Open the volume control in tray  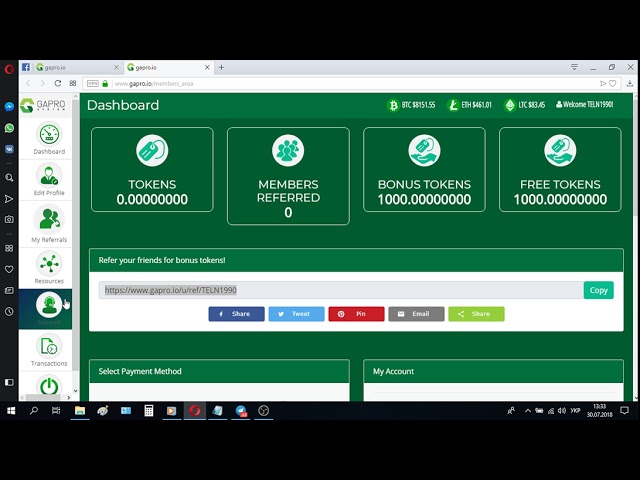pyautogui.click(x=562, y=411)
